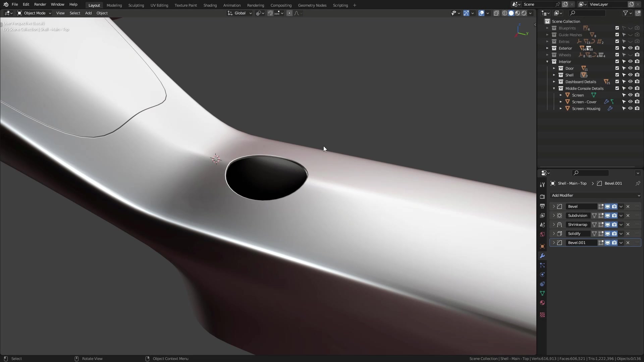Viewport: 644px width, 362px height.
Task: Open the Modifiers properties tab (wrench icon)
Action: [x=542, y=256]
